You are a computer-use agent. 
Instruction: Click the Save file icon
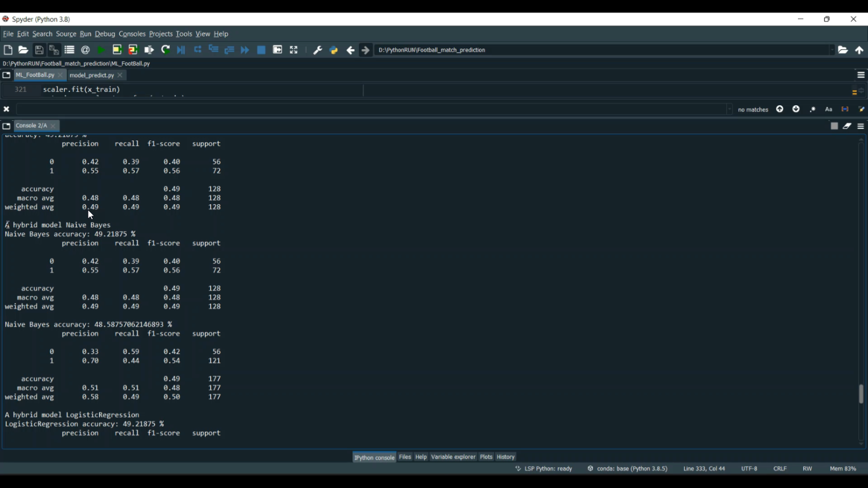[x=39, y=50]
